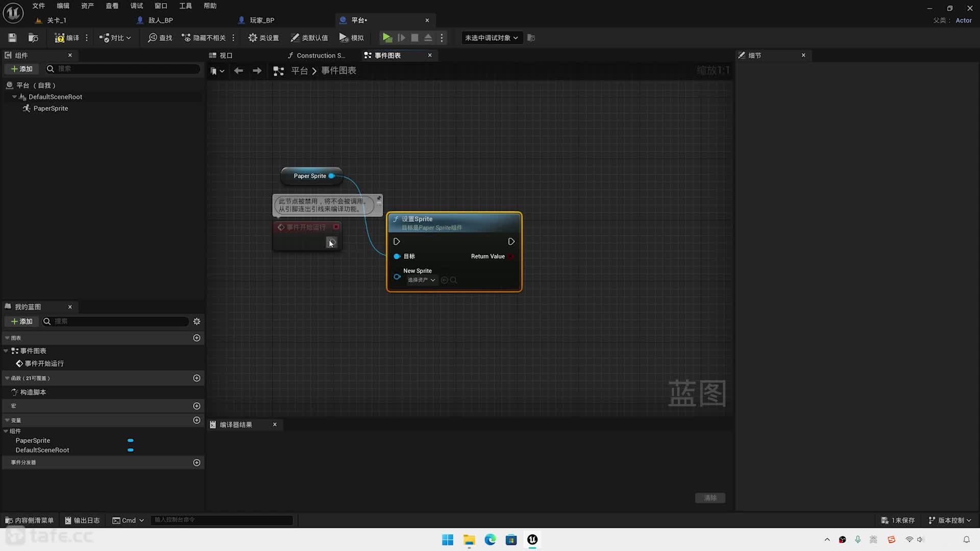Collapse DefaultSceneRoot tree node
This screenshot has height=551, width=980.
[x=14, y=97]
